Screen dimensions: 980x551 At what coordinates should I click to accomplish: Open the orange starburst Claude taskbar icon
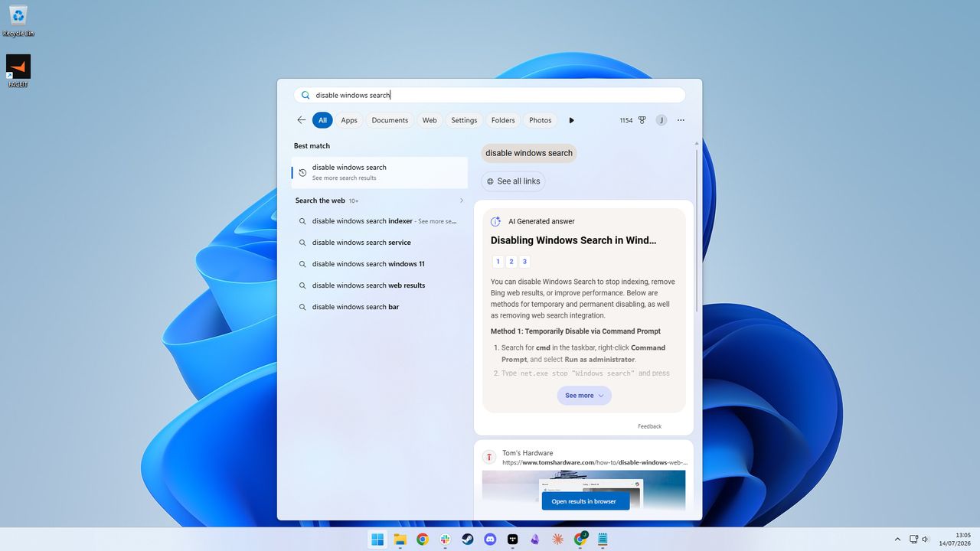[558, 540]
